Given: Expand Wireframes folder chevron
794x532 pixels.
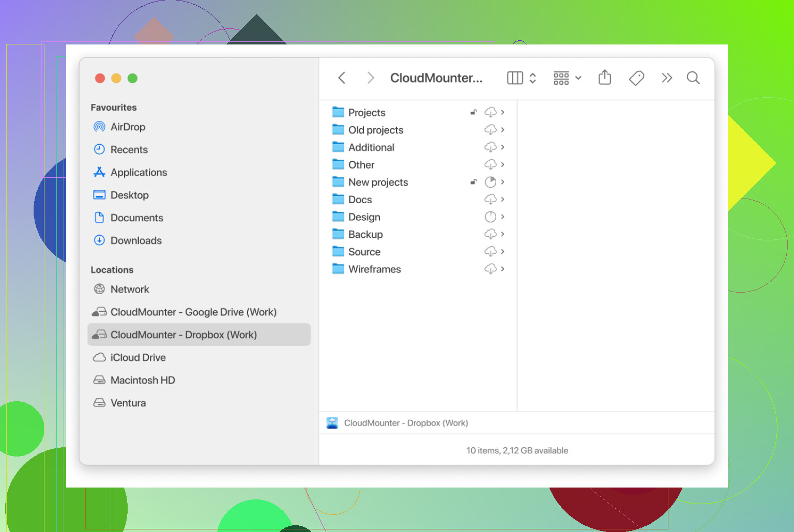Looking at the screenshot, I should point(502,269).
